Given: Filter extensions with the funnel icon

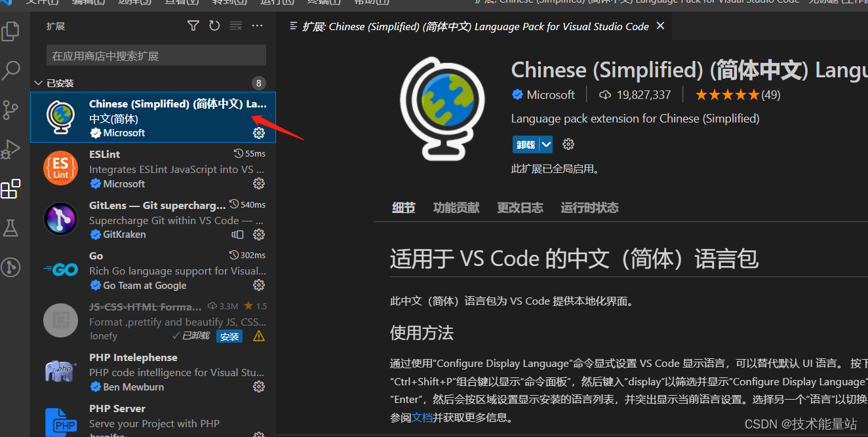Looking at the screenshot, I should [193, 26].
